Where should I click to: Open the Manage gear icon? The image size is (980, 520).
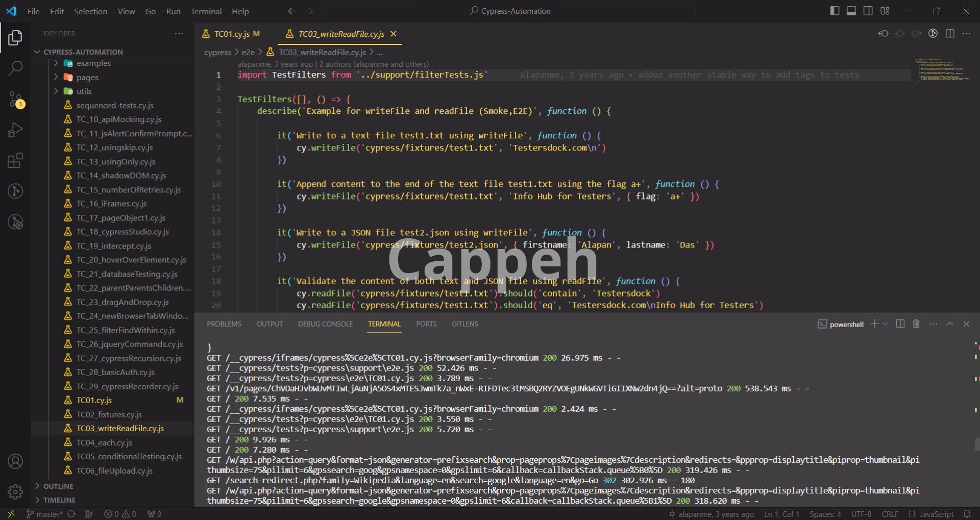pyautogui.click(x=15, y=492)
